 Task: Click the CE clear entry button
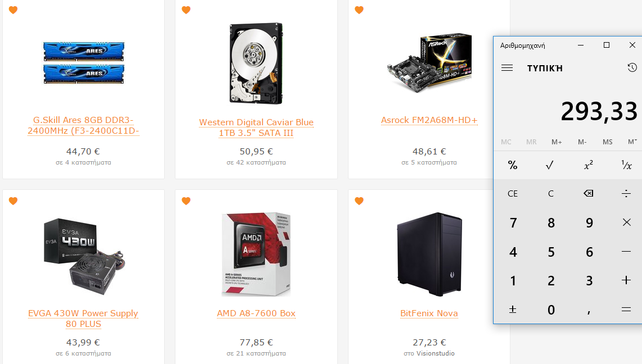512,193
